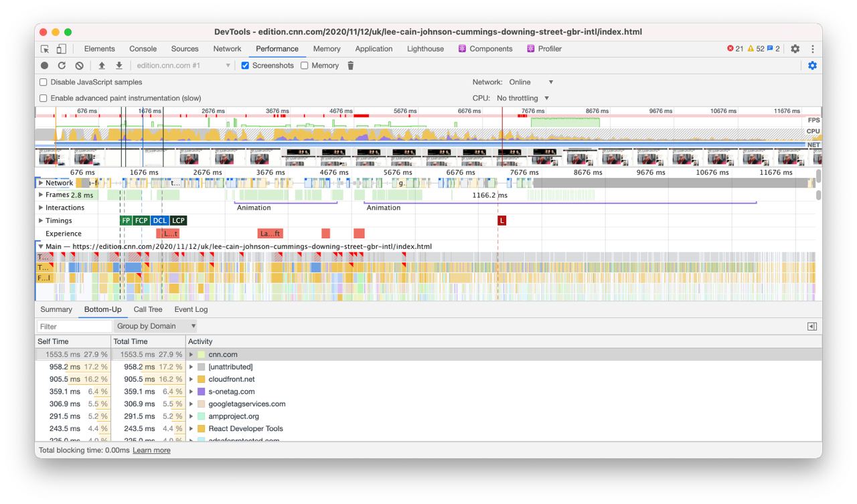Viewport: 857px width, 504px height.
Task: Expand the Timings track
Action: [41, 220]
